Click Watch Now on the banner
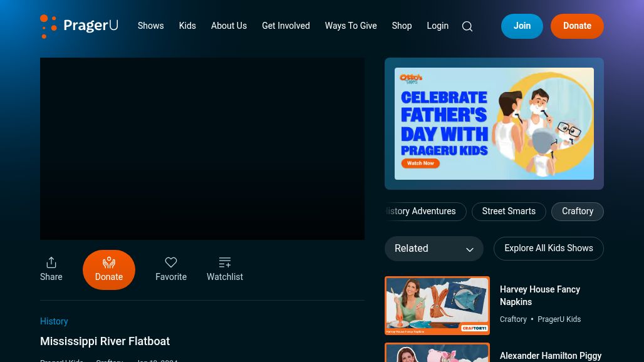This screenshot has height=362, width=644. pos(420,163)
